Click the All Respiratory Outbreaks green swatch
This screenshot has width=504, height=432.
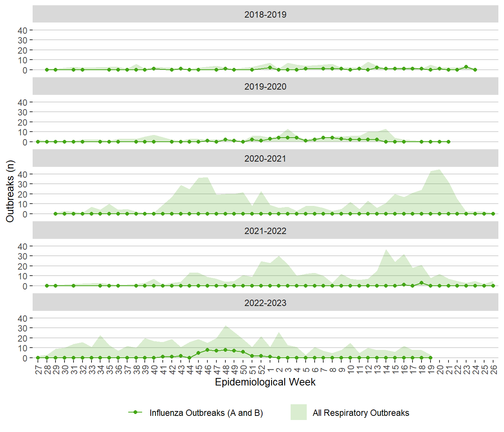pos(298,412)
